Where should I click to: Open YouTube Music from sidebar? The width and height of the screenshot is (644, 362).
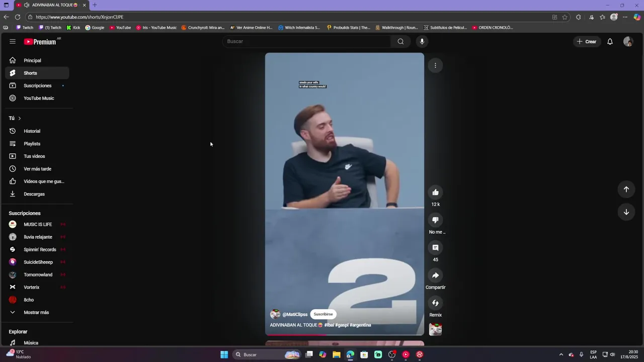point(37,98)
